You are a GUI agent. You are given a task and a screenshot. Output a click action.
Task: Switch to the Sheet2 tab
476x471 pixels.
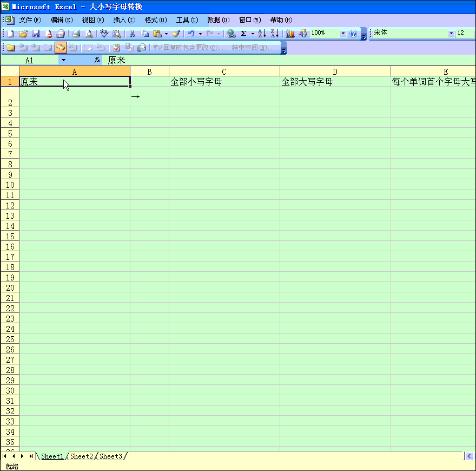pos(82,456)
